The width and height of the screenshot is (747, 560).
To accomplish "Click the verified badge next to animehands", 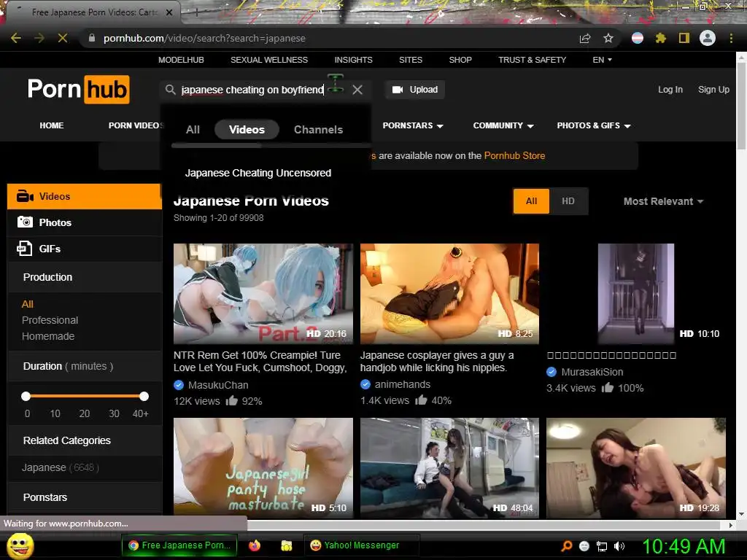I will (x=365, y=384).
